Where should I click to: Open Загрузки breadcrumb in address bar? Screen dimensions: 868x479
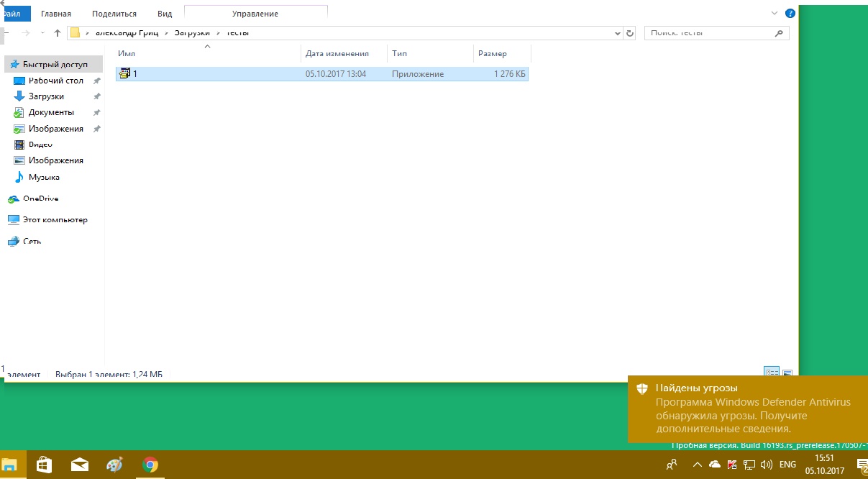pos(191,33)
